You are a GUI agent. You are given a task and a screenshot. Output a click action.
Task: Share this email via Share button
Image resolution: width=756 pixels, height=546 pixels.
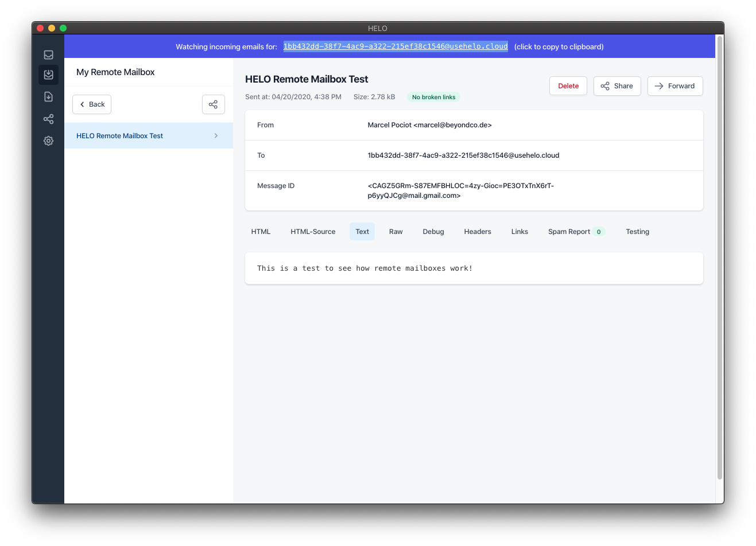pos(617,86)
